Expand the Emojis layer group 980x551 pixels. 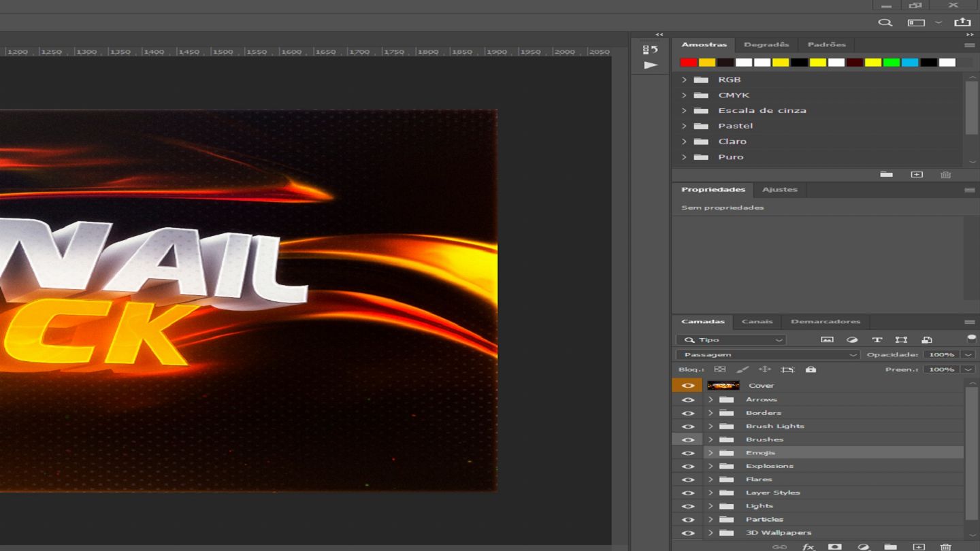[x=710, y=453]
